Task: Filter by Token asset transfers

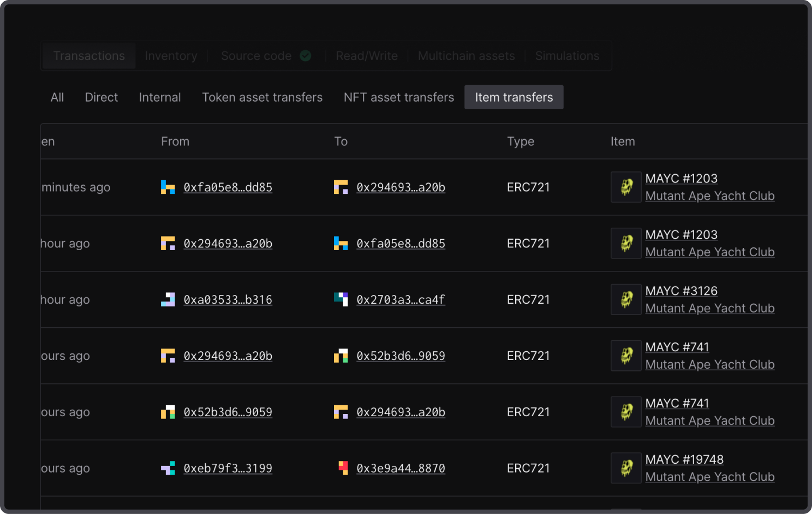Action: [x=262, y=97]
